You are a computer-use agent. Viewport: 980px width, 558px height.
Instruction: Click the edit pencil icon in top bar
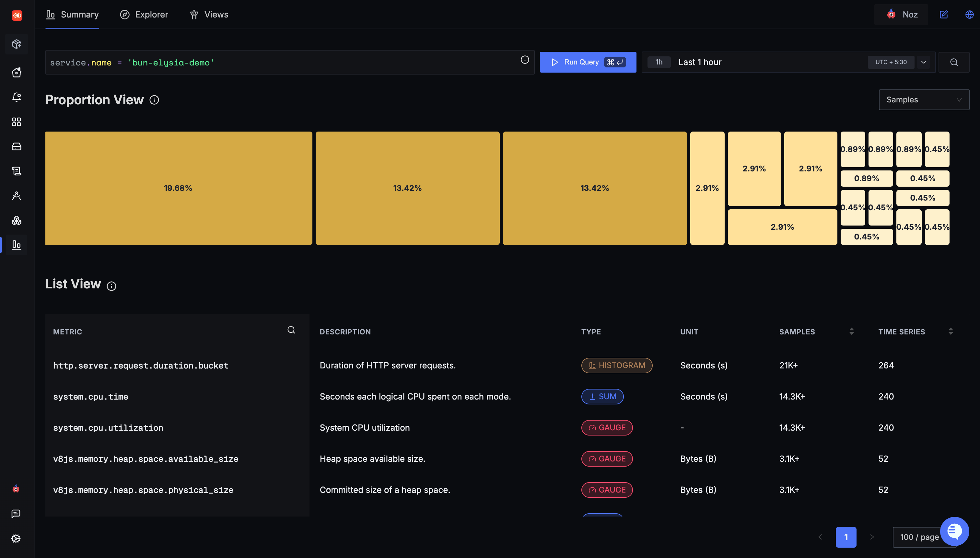click(944, 15)
